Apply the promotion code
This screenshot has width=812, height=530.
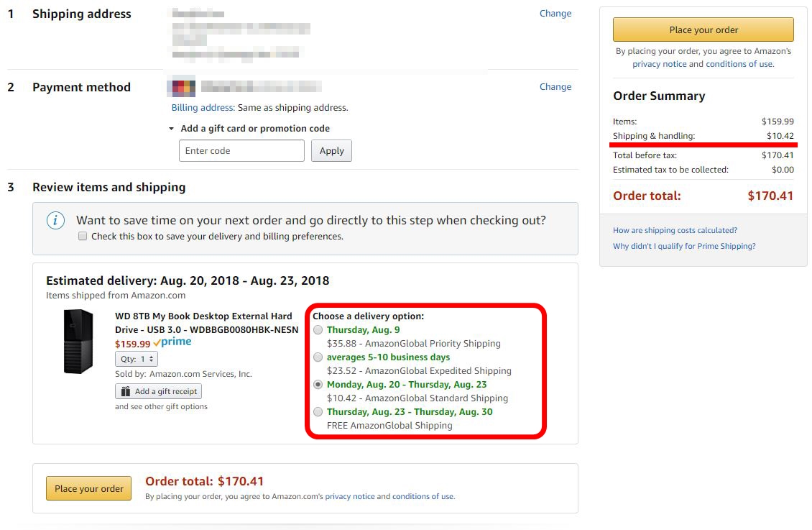click(x=331, y=151)
